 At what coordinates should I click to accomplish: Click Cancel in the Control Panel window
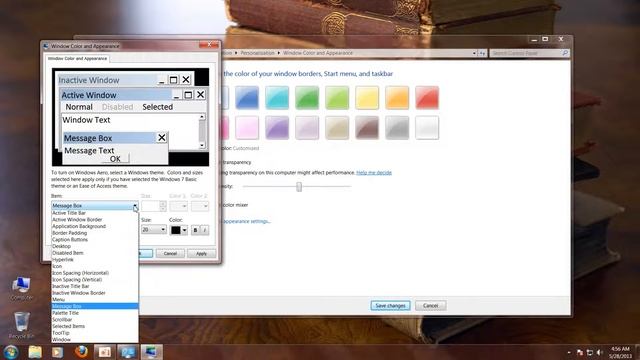pos(431,306)
